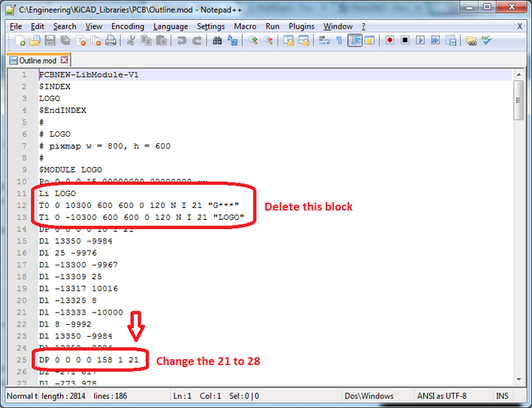Toggle show all characters pilcrow icon
The width and height of the screenshot is (532, 408).
[x=339, y=41]
